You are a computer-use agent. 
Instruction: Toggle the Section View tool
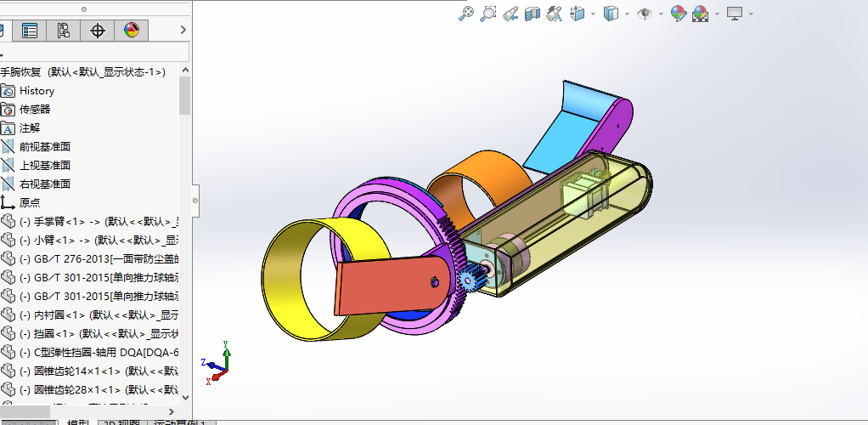click(532, 14)
